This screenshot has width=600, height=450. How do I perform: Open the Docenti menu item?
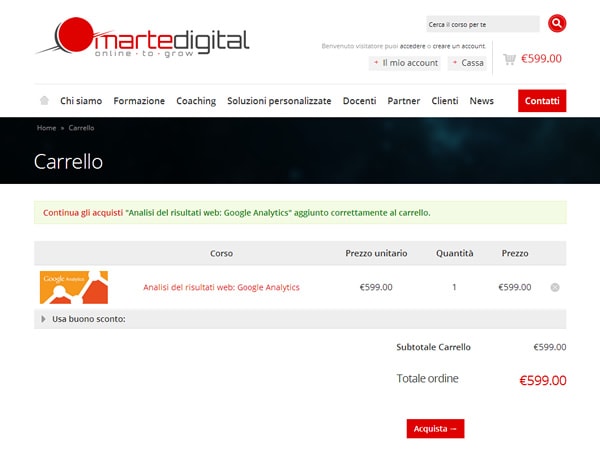(x=359, y=101)
